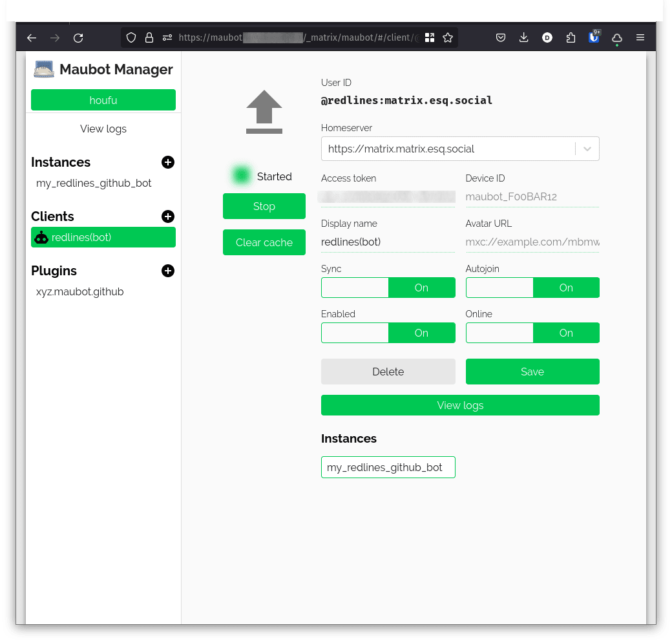Click the houfu user button
Screen dimensions: 672x641
(103, 100)
